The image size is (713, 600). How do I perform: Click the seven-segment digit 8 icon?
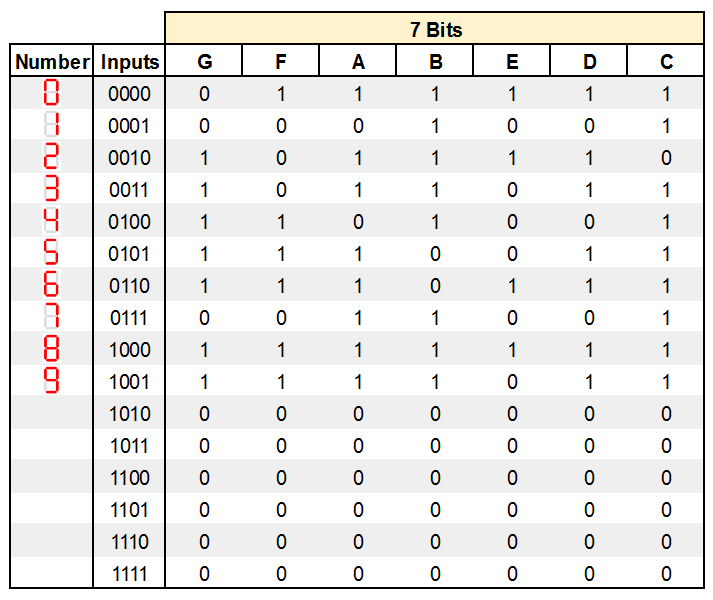click(52, 350)
